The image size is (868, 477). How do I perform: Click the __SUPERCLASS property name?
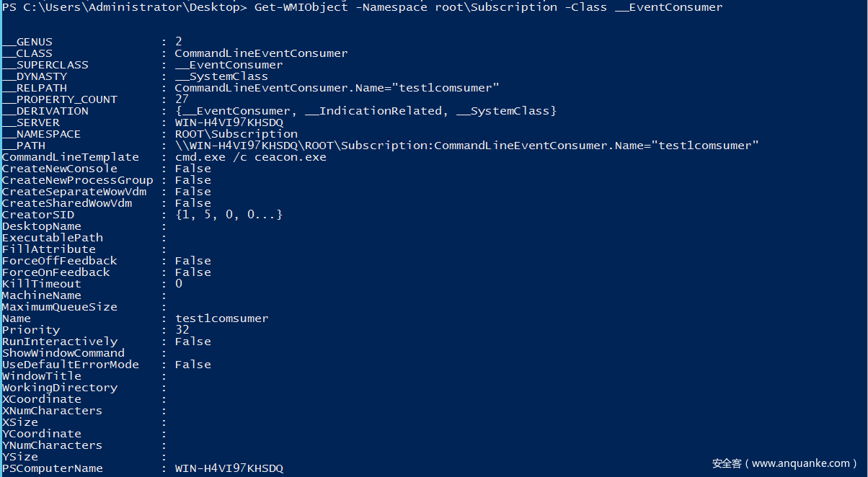point(45,65)
